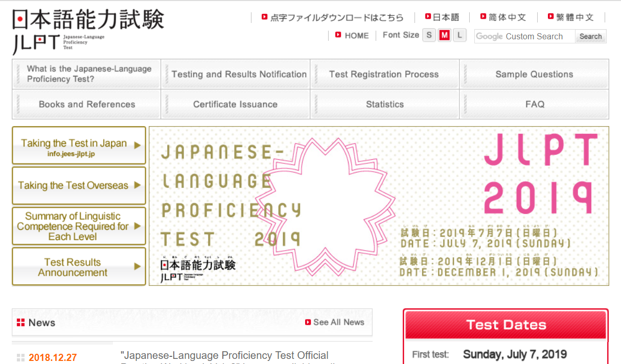Click the JLPT 2019 banner image
Viewport: 621px width, 364px height.
(x=379, y=206)
